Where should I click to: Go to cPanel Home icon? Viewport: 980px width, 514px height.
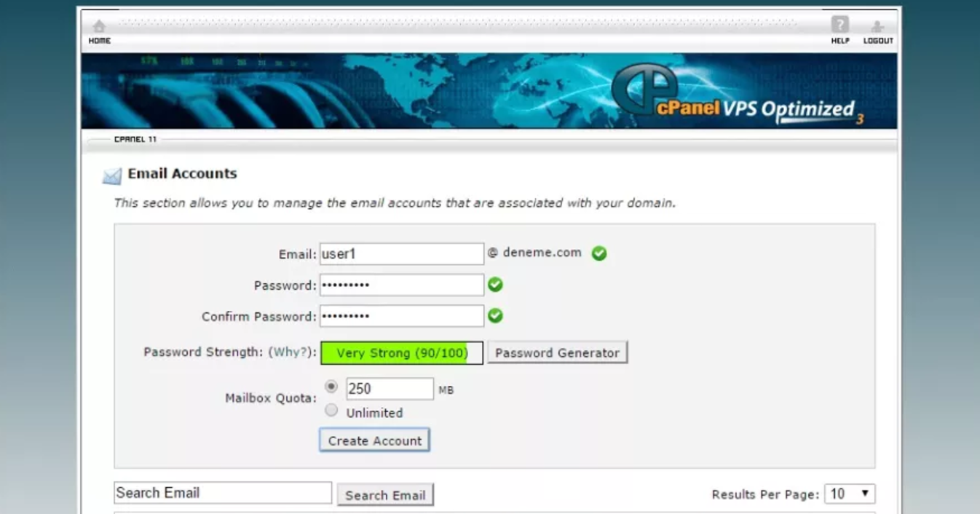click(x=99, y=27)
